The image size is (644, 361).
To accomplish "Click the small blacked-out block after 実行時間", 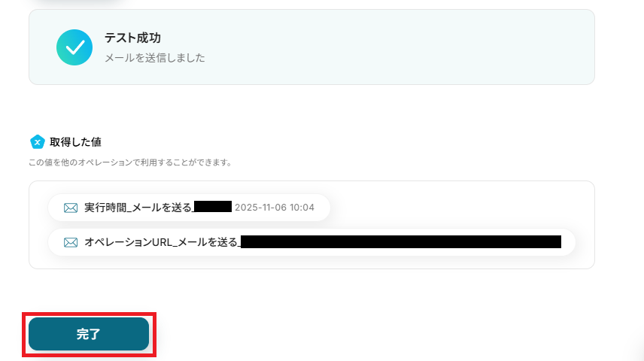I will pos(213,207).
